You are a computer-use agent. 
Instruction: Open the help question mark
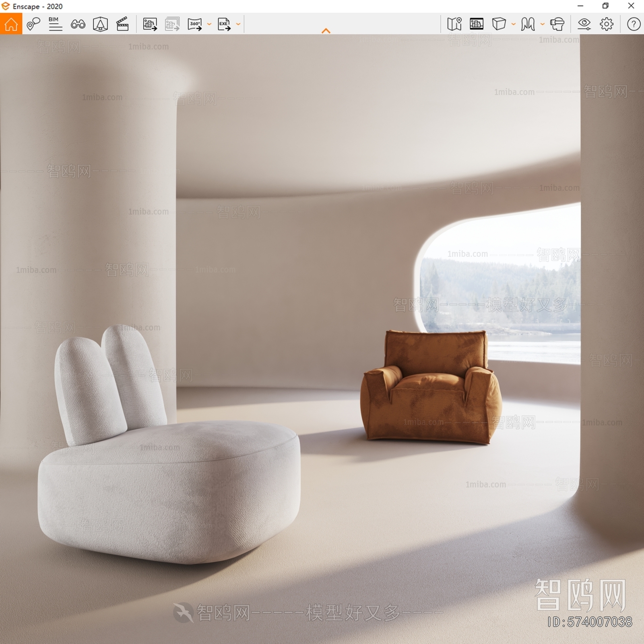pyautogui.click(x=634, y=24)
